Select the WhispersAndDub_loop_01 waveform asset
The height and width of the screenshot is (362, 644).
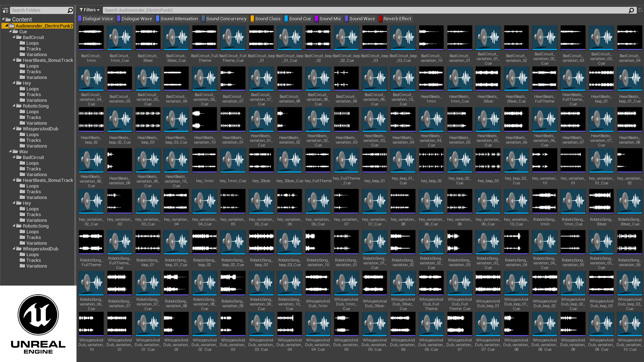[488, 283]
